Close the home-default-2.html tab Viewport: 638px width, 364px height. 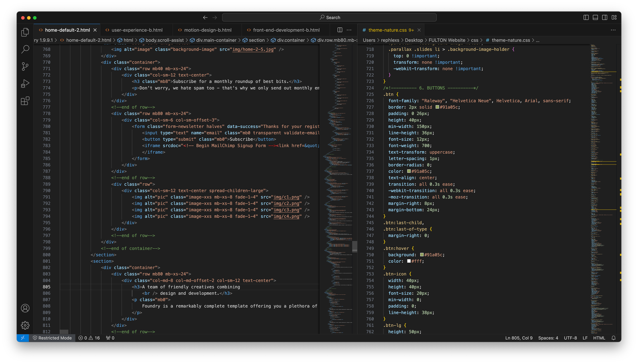tap(95, 30)
